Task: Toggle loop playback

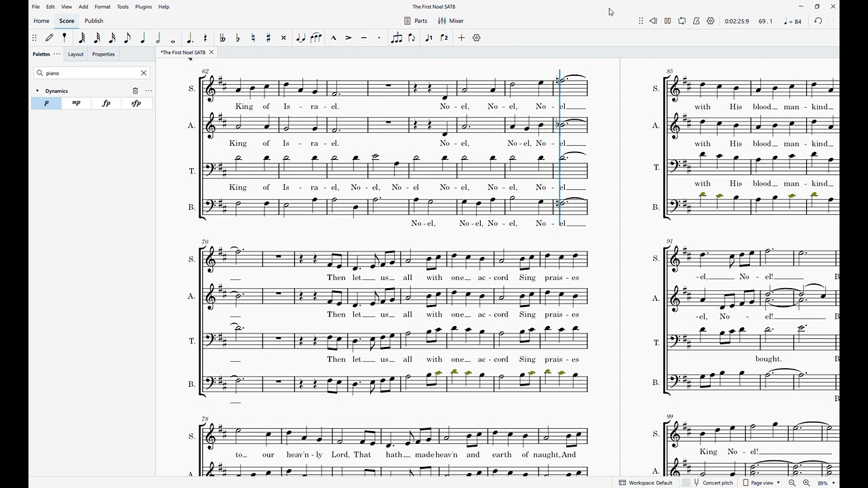Action: (x=682, y=21)
